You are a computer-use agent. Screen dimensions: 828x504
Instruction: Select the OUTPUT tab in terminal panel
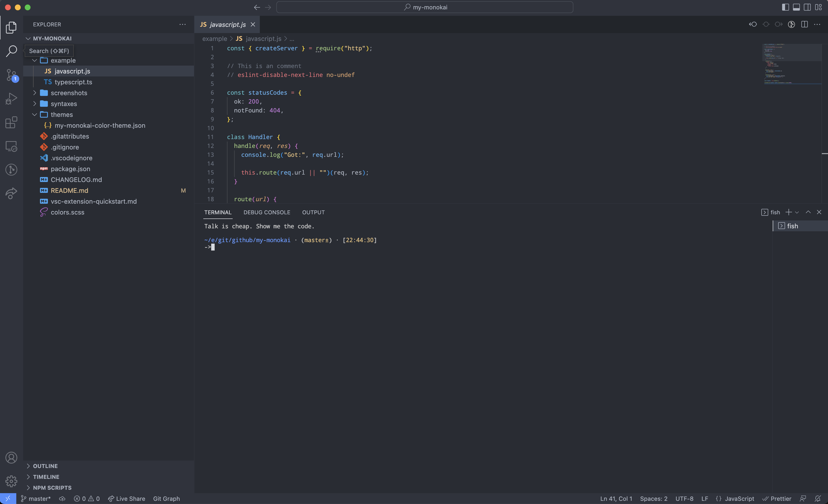coord(313,212)
